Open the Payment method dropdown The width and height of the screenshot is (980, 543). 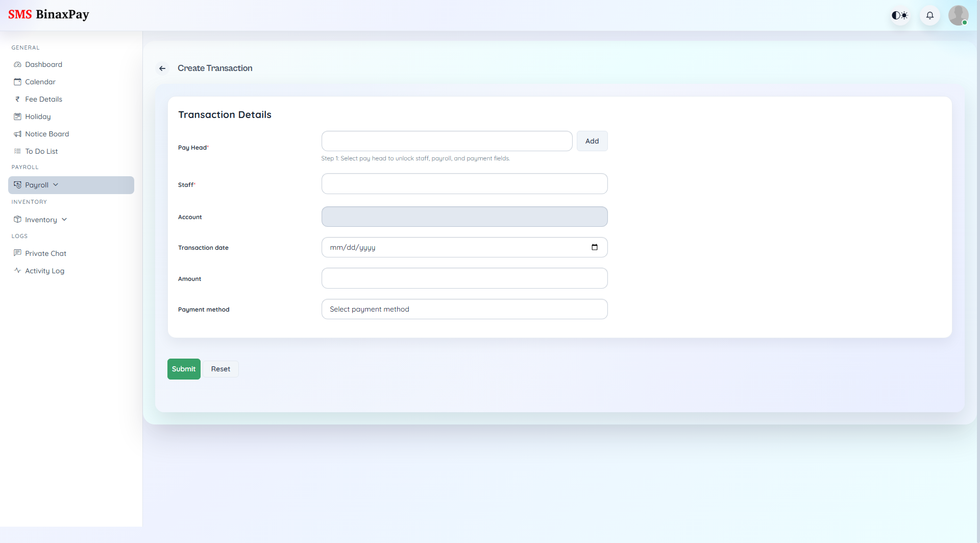(464, 309)
